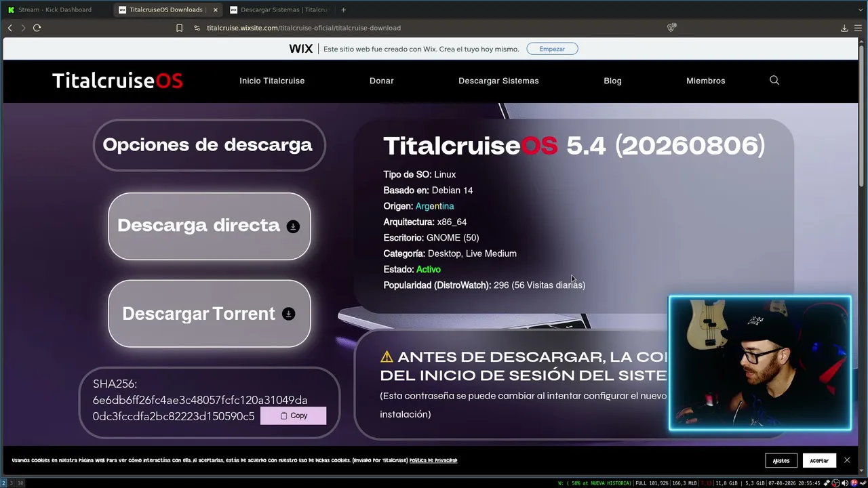Click Ajustes in the cookie banner
868x488 pixels.
pos(781,461)
